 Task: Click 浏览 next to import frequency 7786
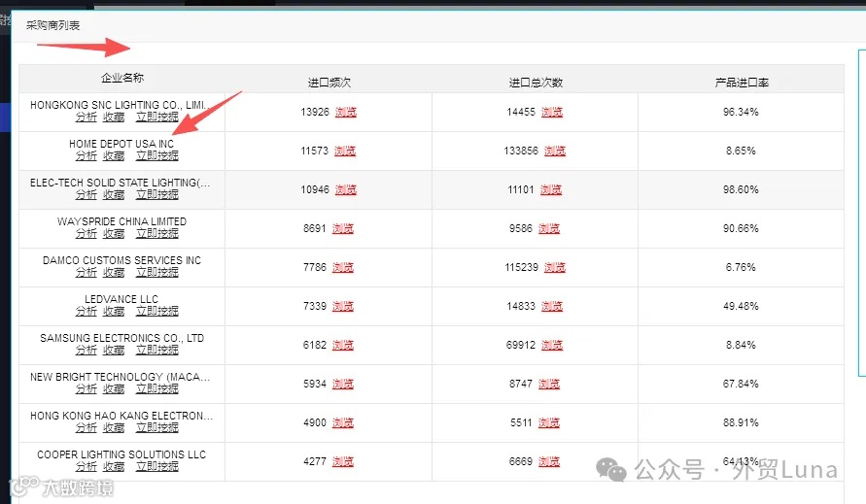tap(343, 267)
